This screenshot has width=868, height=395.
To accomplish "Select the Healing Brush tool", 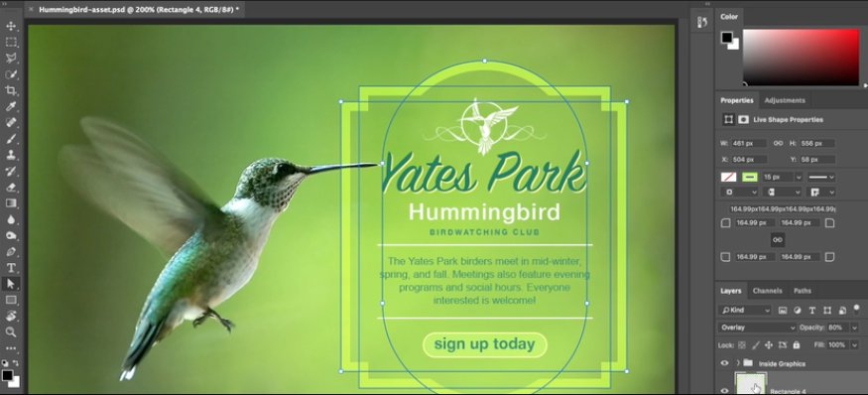I will (x=11, y=122).
